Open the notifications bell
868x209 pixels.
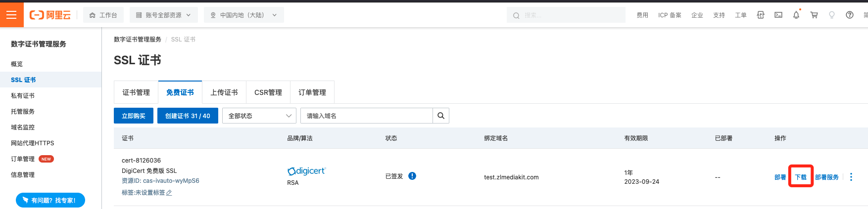click(x=796, y=15)
